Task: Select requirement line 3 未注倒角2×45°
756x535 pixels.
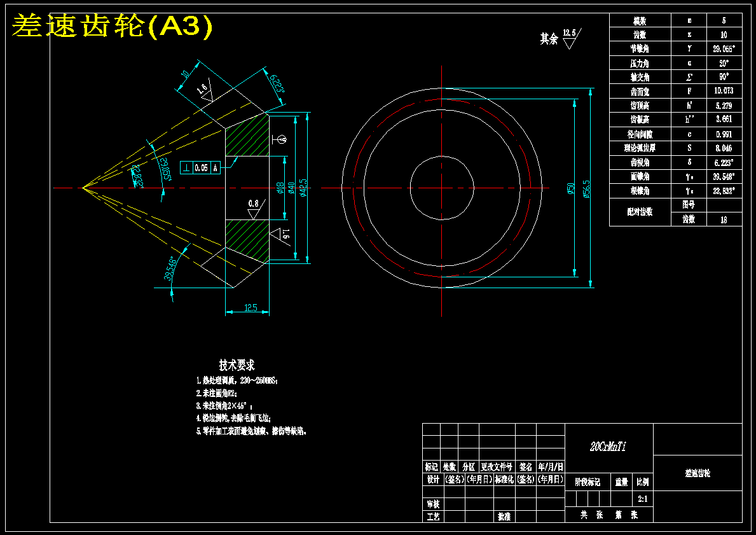Action: coord(224,406)
